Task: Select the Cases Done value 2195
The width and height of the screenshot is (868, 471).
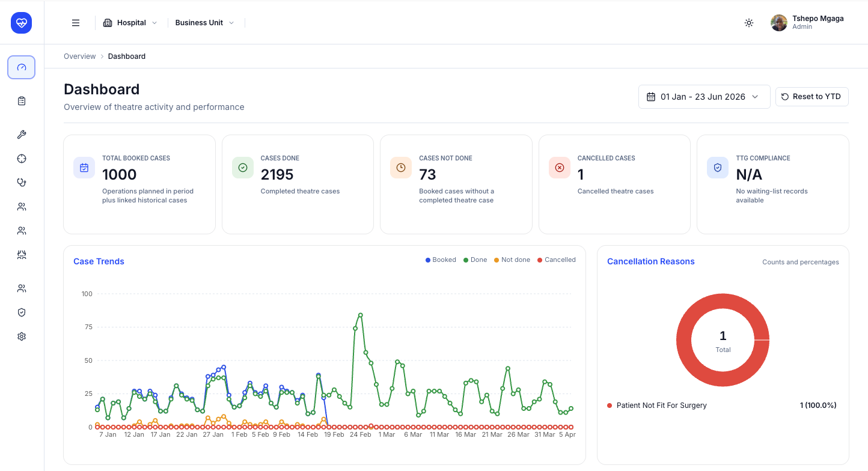Action: coord(277,175)
